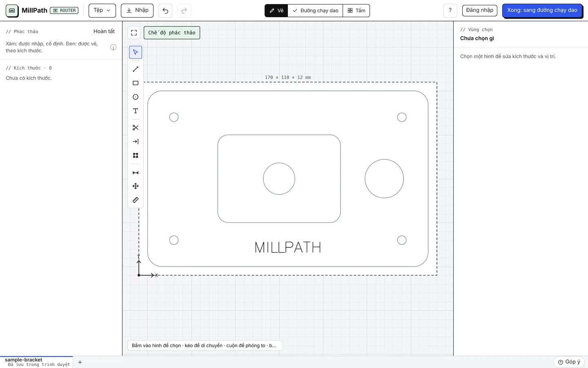Switch to the Vẽ tab

(276, 11)
